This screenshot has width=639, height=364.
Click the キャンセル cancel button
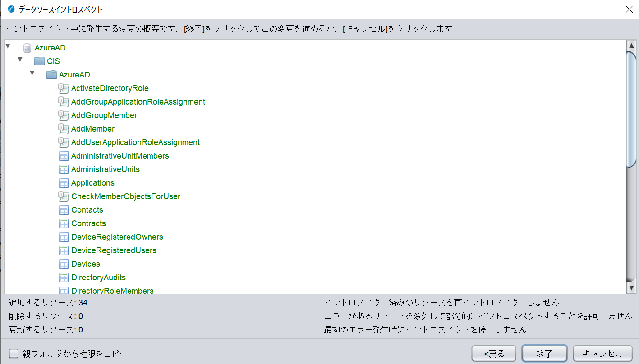[602, 354]
